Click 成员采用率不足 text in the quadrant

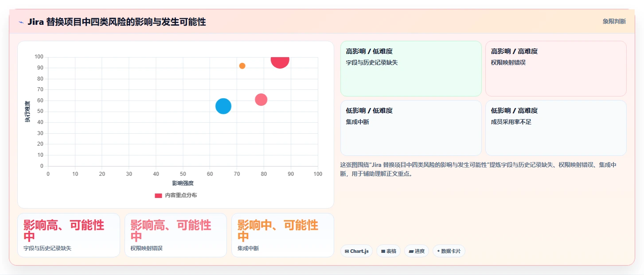(x=511, y=122)
